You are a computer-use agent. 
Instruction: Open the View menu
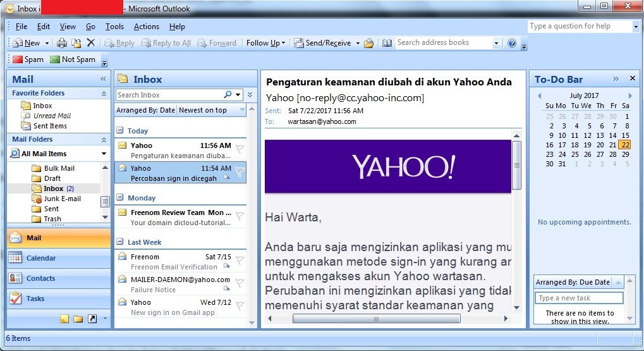tap(68, 27)
